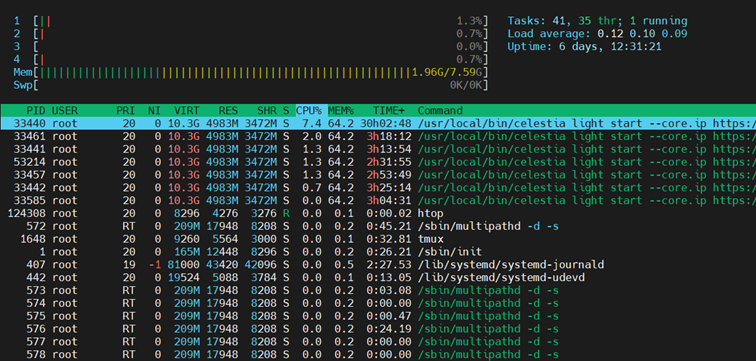756x361 pixels.
Task: Click the 30h02:48 time value
Action: coord(386,123)
